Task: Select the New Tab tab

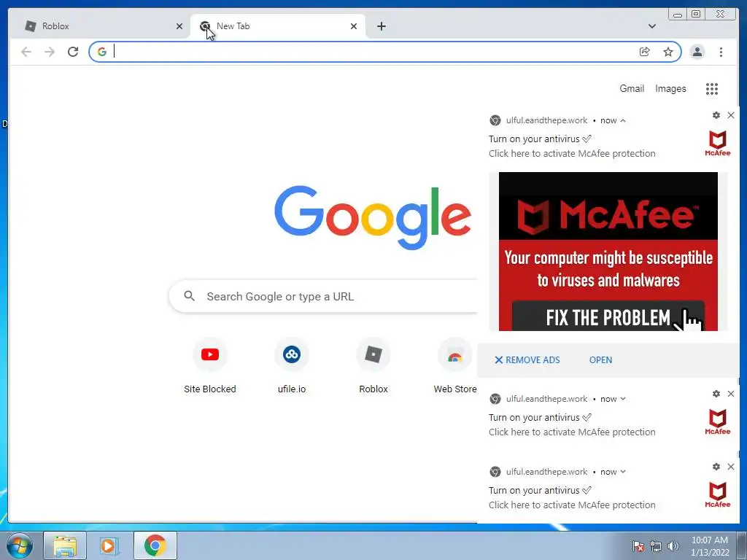Action: pos(278,26)
